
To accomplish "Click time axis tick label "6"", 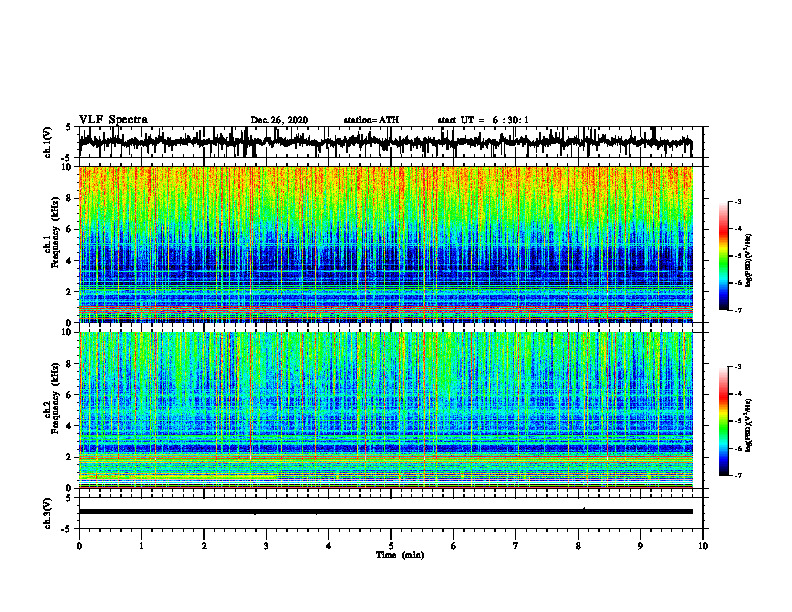I will click(x=454, y=546).
